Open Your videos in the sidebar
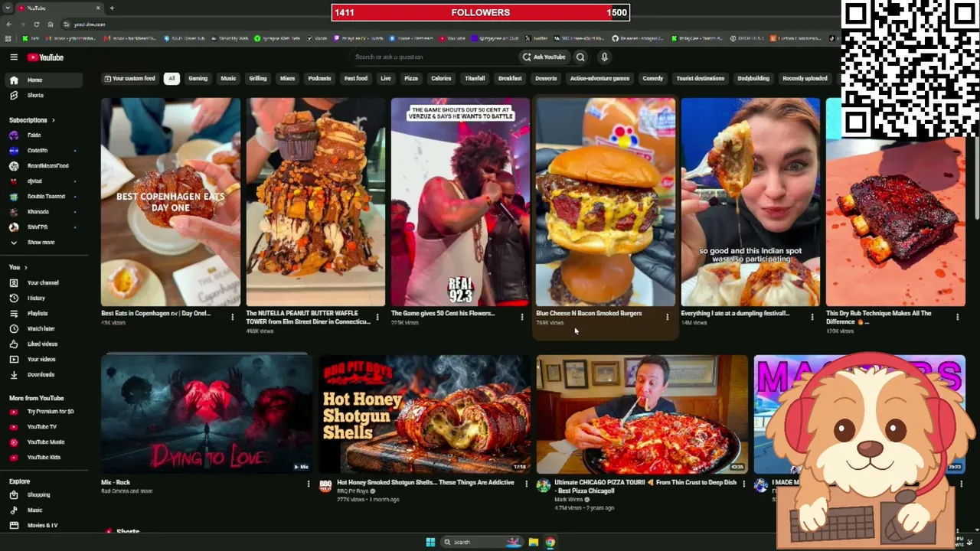 click(42, 359)
